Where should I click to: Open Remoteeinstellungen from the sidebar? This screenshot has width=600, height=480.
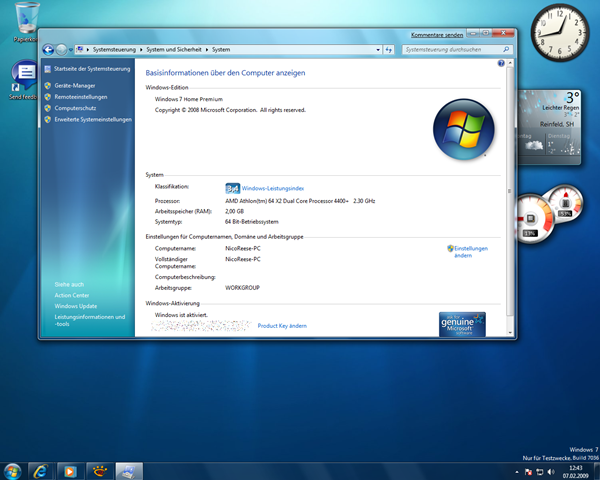[81, 97]
